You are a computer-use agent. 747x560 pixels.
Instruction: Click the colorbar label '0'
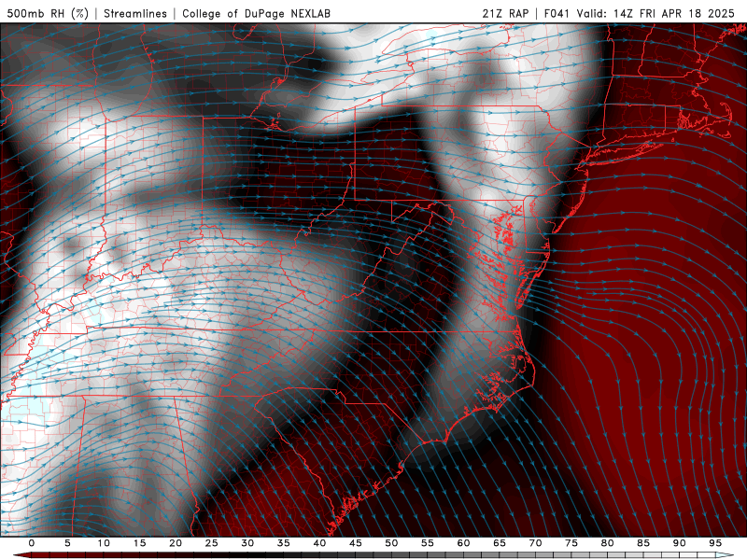pos(32,543)
